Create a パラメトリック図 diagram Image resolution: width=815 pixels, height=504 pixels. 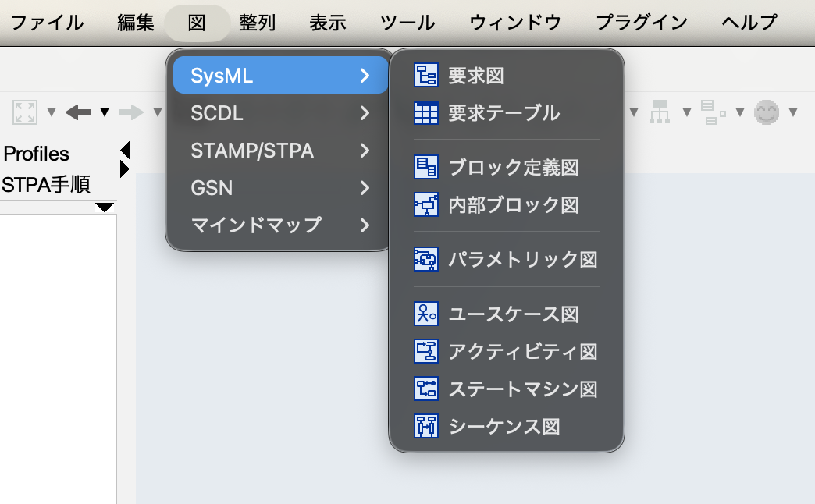point(522,259)
